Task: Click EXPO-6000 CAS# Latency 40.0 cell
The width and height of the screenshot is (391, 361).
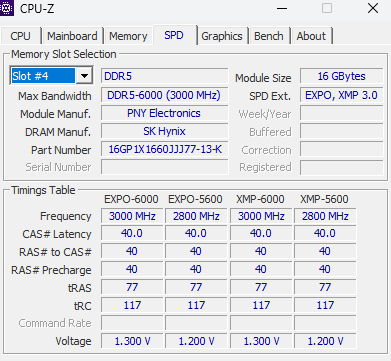Action: pyautogui.click(x=132, y=233)
